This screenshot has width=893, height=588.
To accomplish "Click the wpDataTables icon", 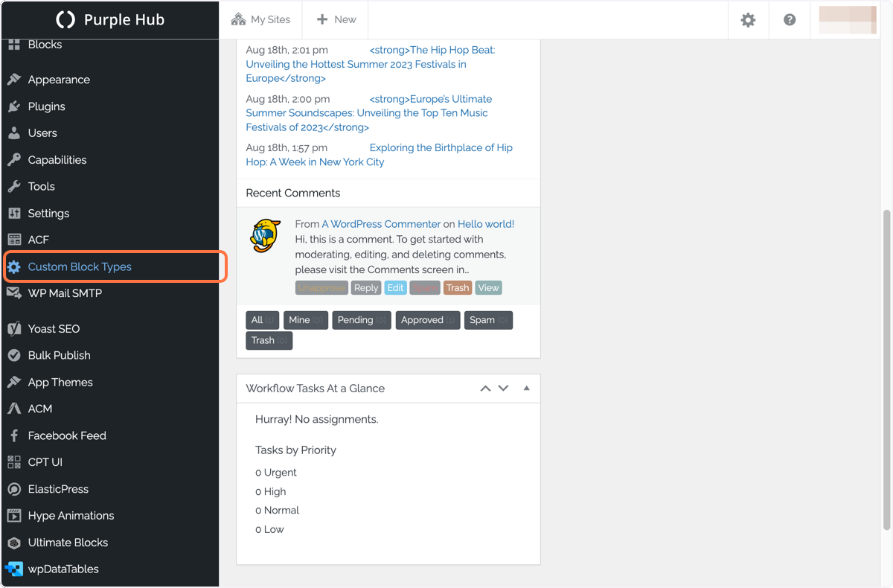I will coord(14,569).
